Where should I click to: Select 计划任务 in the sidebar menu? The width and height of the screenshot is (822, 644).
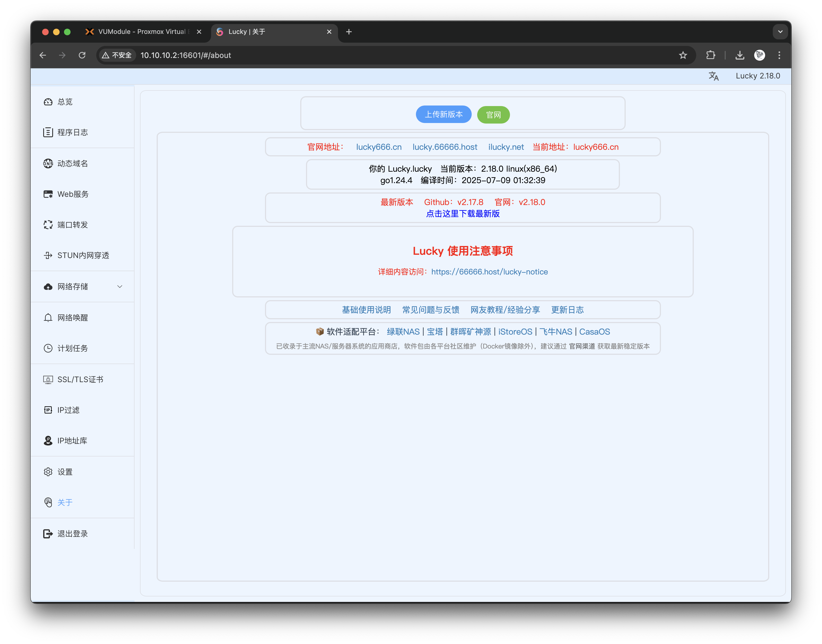coord(72,349)
